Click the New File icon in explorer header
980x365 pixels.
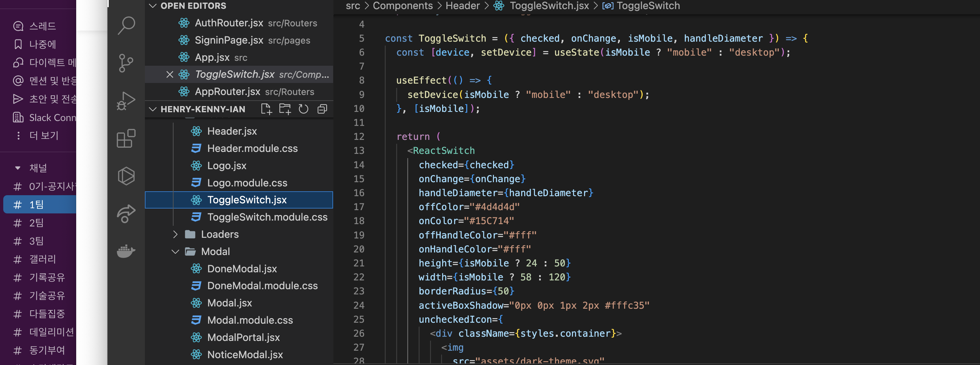pos(266,109)
